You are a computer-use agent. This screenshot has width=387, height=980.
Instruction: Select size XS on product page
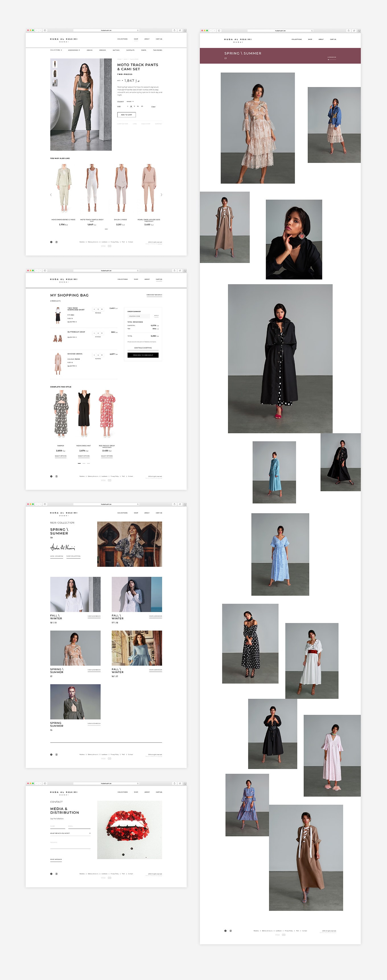click(x=142, y=107)
